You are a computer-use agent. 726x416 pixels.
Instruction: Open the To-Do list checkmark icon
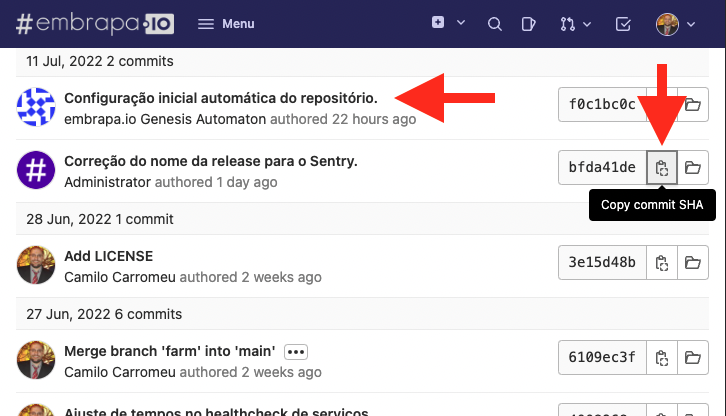[x=622, y=24]
